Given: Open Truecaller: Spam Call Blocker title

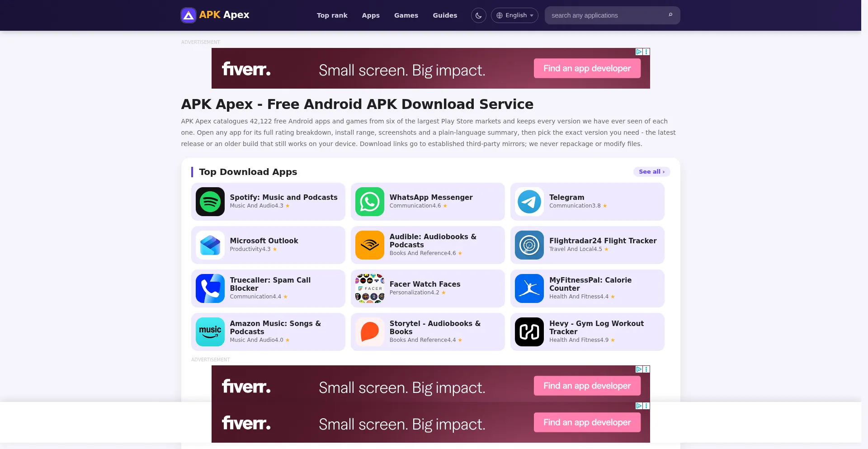Looking at the screenshot, I should 270,284.
